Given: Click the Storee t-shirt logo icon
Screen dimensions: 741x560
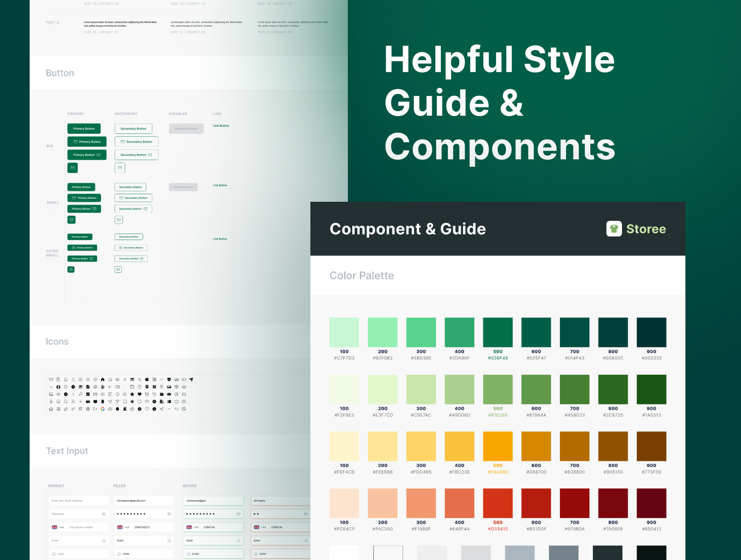Looking at the screenshot, I should tap(614, 229).
